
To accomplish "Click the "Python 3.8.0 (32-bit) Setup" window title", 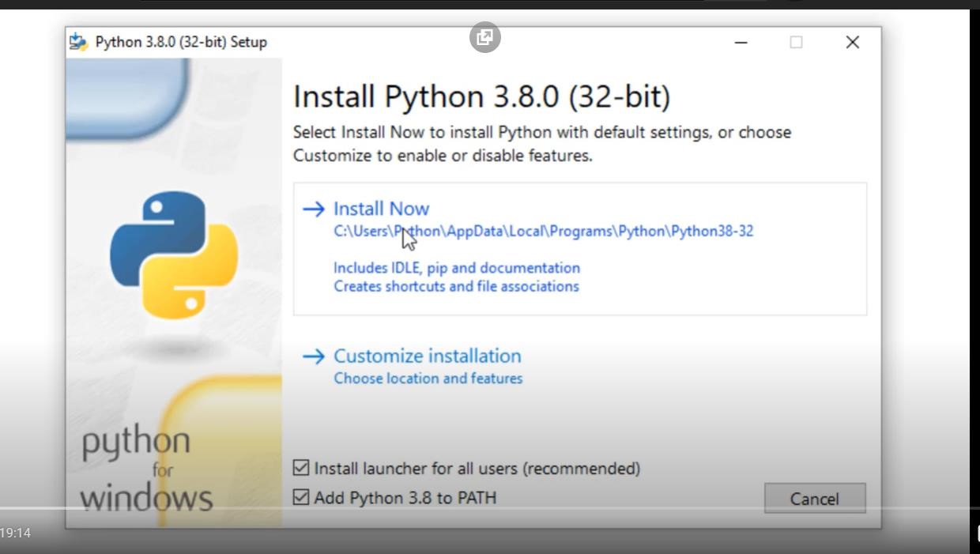I will pos(181,42).
